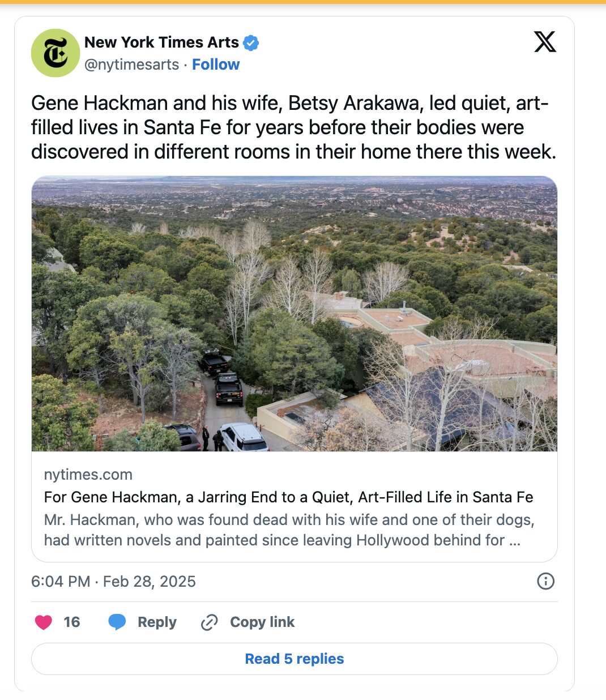Open the 6:04 PM Feb 28, 2025 timestamp
The width and height of the screenshot is (606, 700).
coord(113,582)
